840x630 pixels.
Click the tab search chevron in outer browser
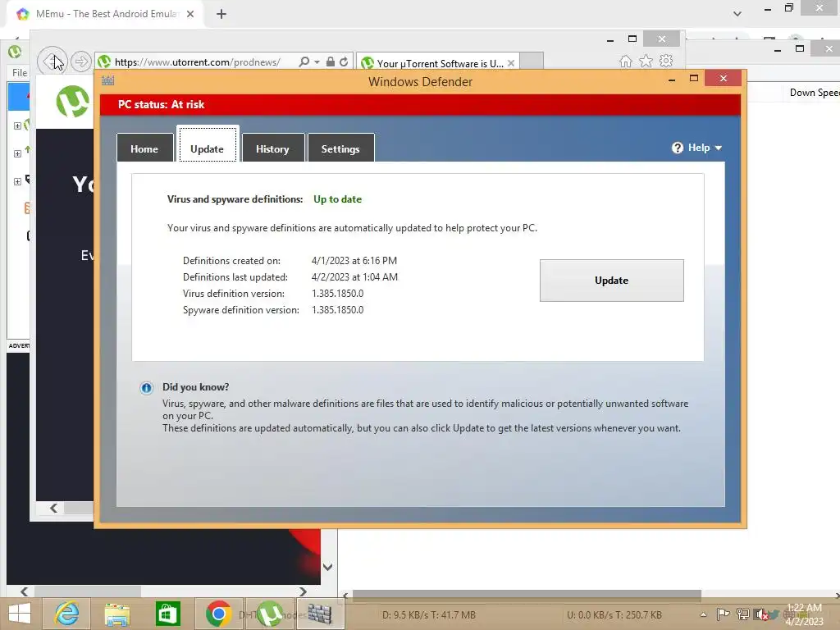[737, 14]
